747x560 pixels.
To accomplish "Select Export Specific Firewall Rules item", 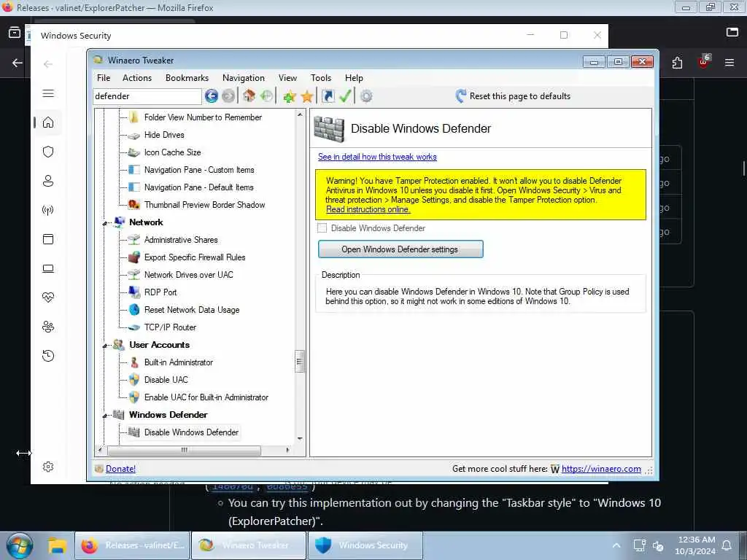I will click(x=195, y=257).
